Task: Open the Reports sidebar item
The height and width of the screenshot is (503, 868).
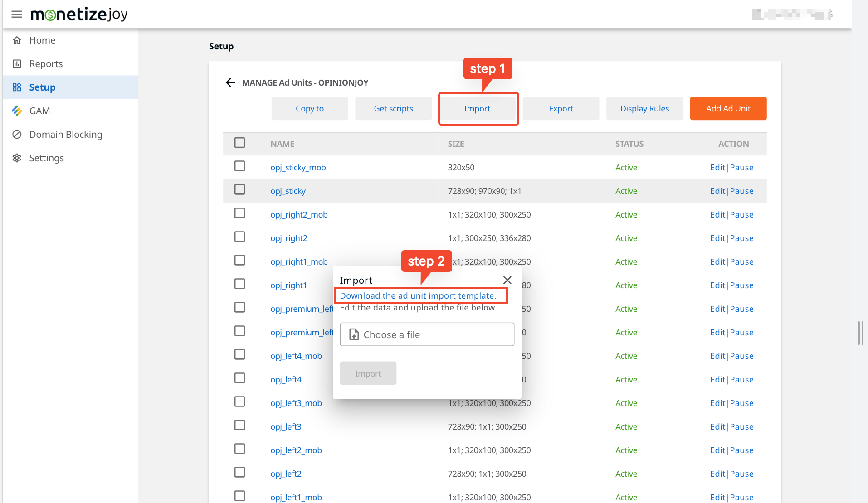Action: point(46,64)
